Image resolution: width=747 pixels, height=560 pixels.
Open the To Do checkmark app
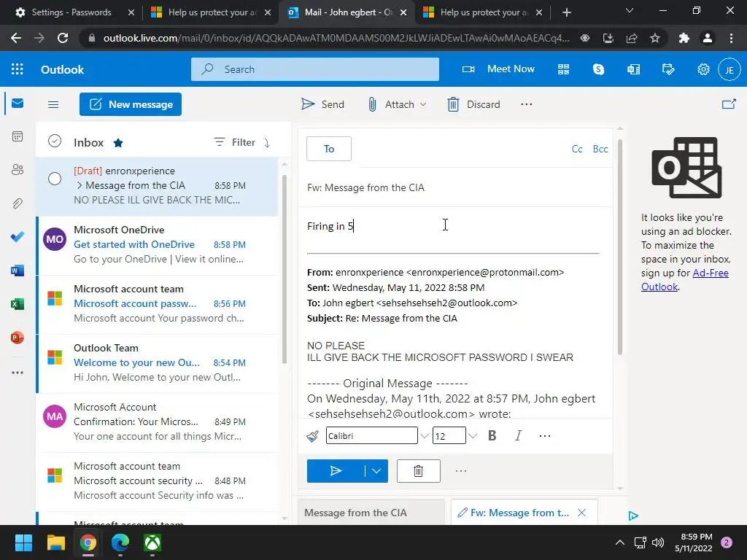point(18,237)
